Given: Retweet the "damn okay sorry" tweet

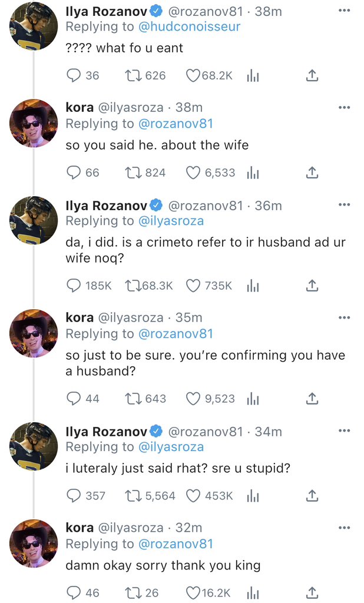Looking at the screenshot, I should click(133, 593).
